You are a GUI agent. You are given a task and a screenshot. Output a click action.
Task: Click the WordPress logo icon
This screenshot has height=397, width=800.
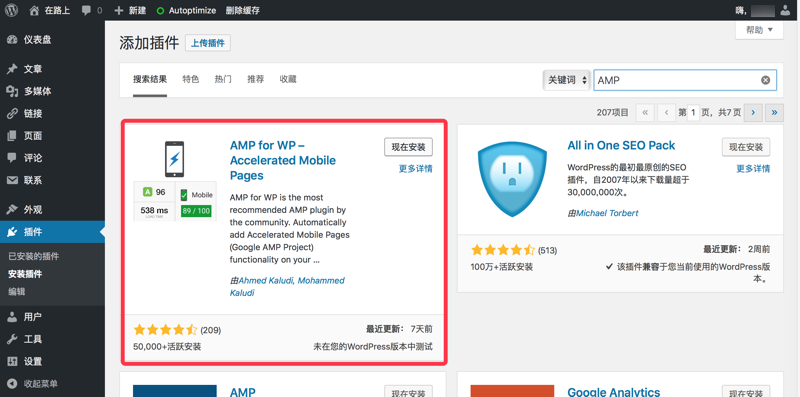12,10
